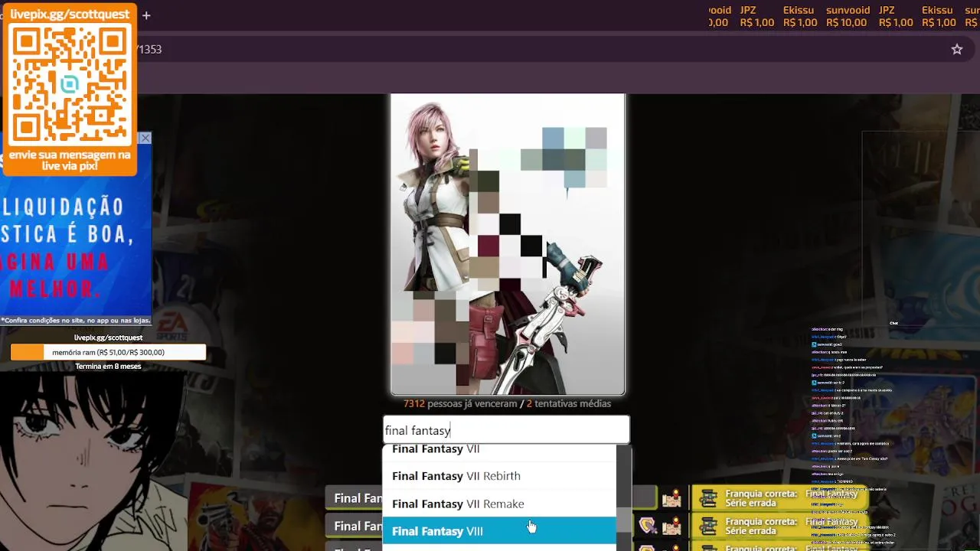The height and width of the screenshot is (551, 980).
Task: Open a new browser tab with plus button
Action: (x=146, y=15)
